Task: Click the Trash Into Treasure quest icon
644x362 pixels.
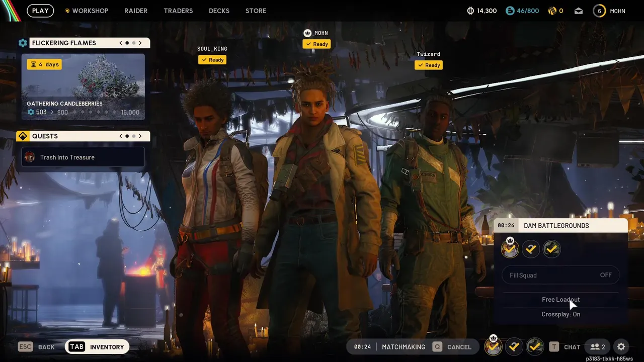Action: (x=30, y=157)
